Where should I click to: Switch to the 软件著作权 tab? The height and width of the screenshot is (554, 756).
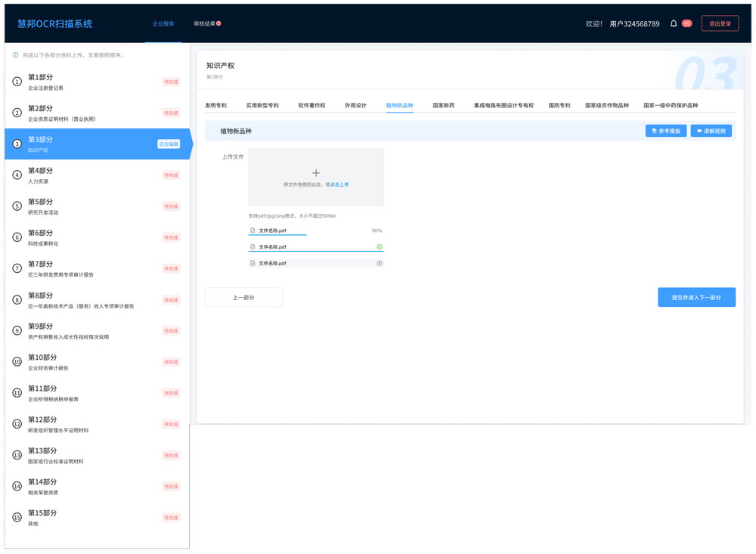pyautogui.click(x=311, y=105)
